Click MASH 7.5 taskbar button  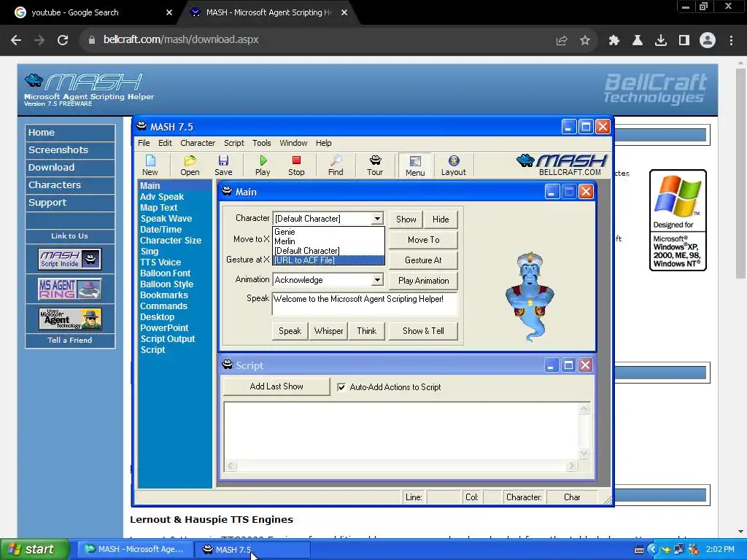pyautogui.click(x=252, y=550)
